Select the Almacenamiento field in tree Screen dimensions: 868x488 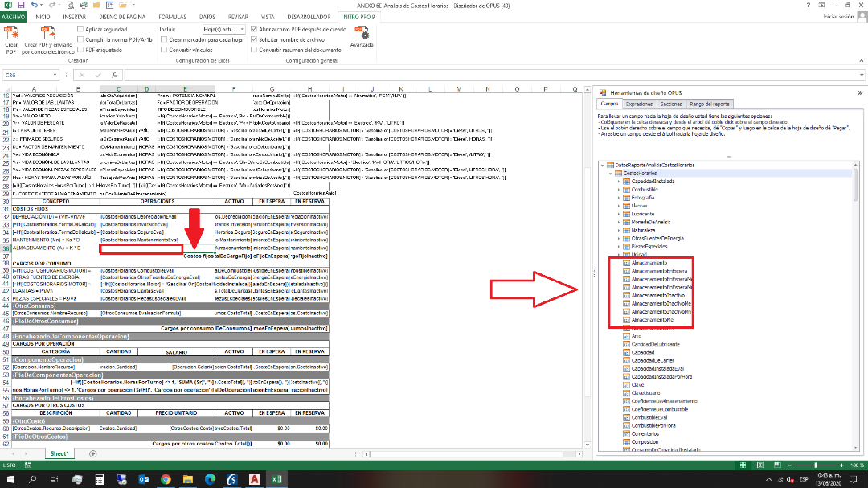[x=647, y=262]
